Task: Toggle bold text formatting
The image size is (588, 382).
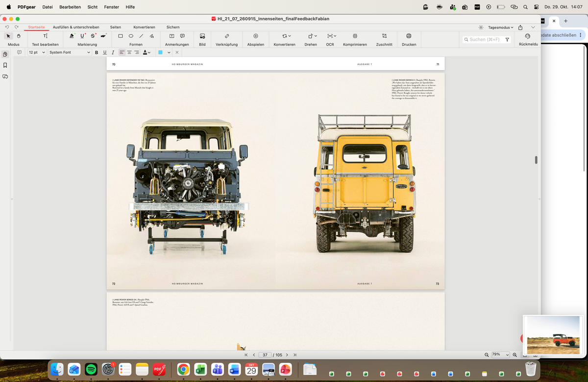Action: click(x=97, y=52)
